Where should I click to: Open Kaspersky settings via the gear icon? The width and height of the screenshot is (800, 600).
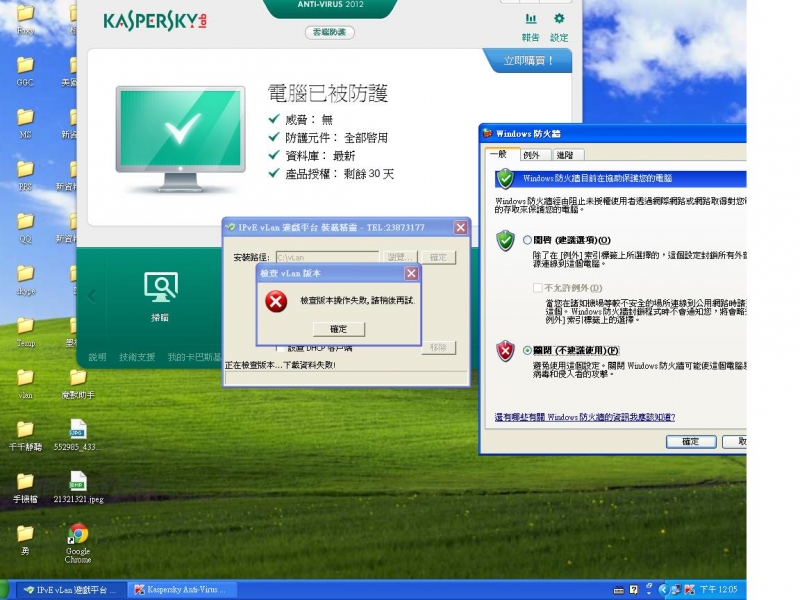click(558, 19)
